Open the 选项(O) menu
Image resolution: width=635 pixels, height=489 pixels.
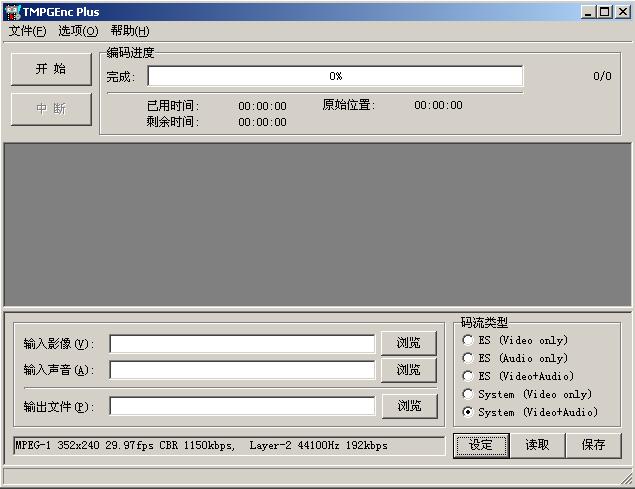[x=78, y=31]
